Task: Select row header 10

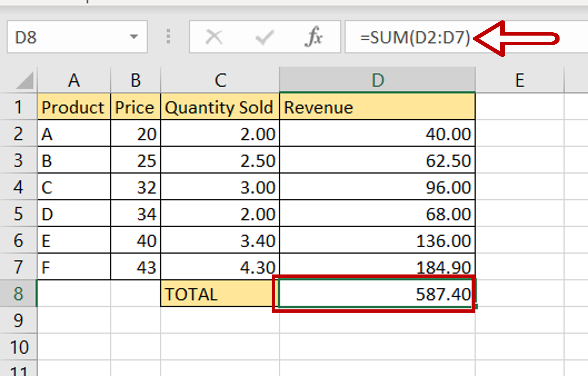Action: coord(18,347)
